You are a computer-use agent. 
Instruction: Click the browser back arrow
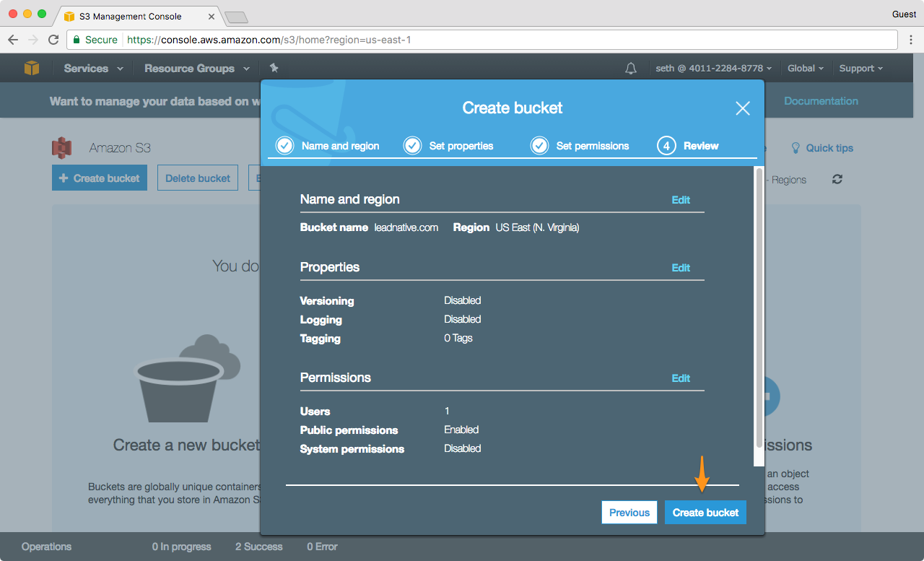pos(13,40)
